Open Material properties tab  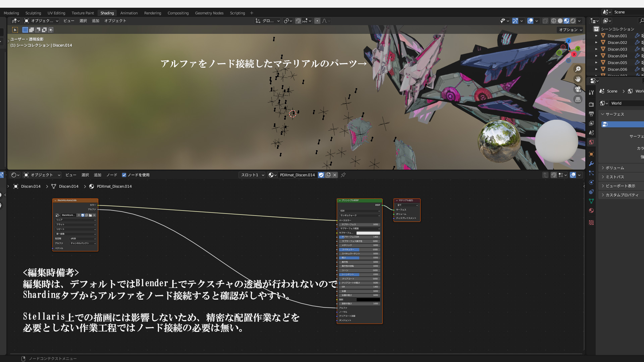pos(591,210)
